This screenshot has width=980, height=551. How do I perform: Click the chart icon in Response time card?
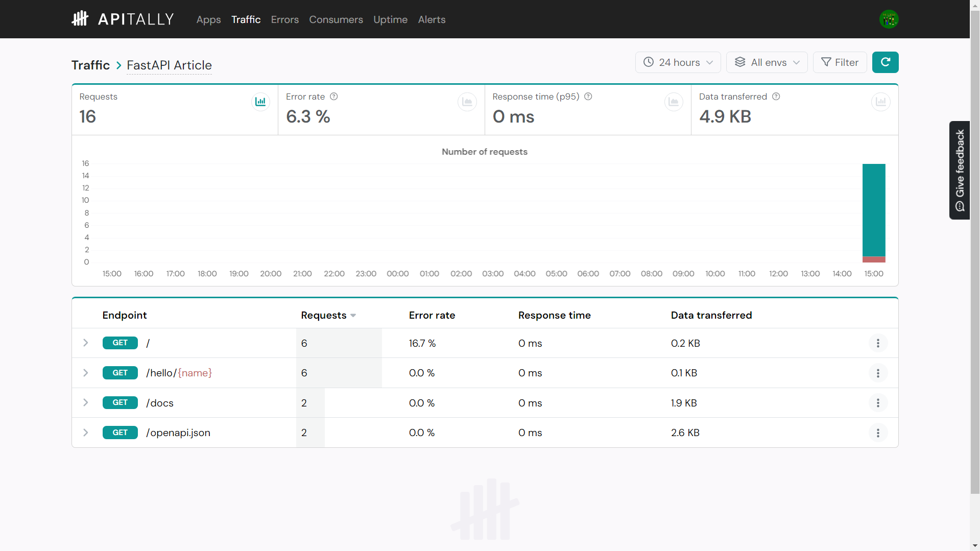pyautogui.click(x=674, y=102)
